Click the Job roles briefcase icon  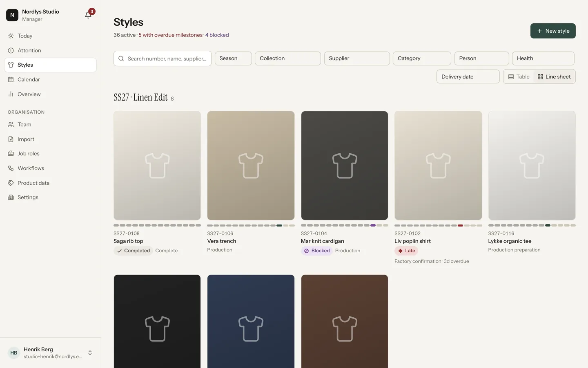point(11,154)
